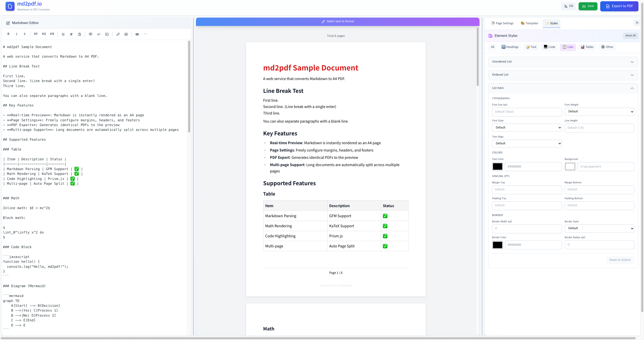Toggle bold formatting in the editor toolbar

[8, 34]
